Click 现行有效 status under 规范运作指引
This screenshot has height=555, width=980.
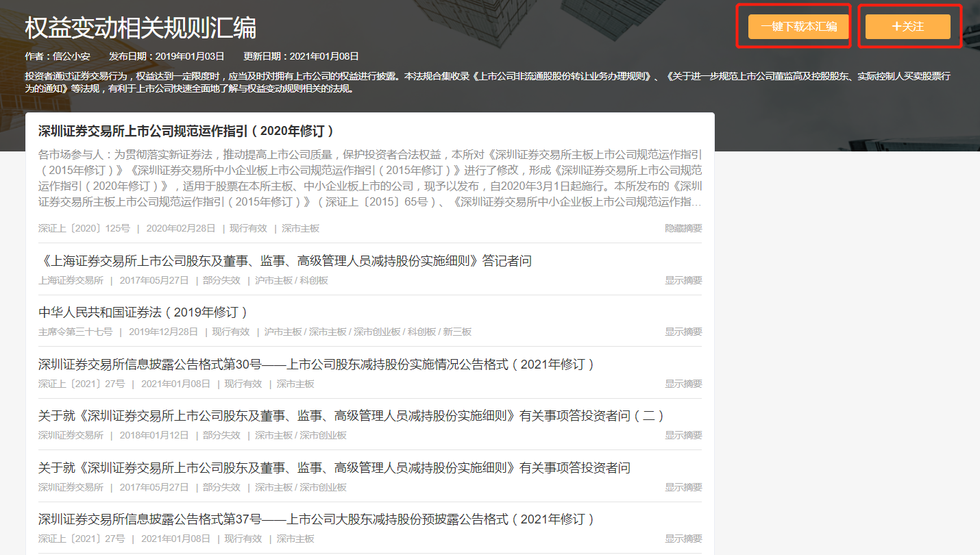click(x=248, y=228)
